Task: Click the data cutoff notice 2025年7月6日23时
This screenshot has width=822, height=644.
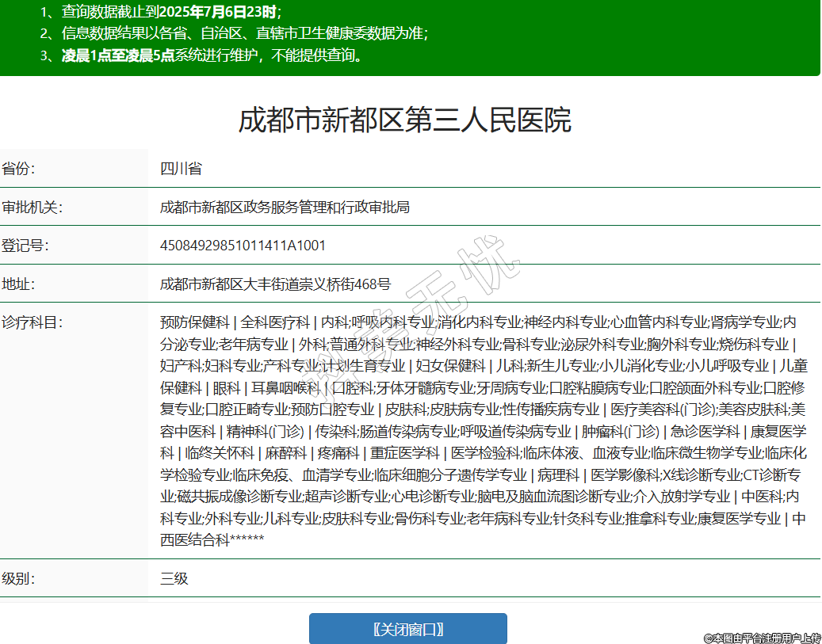Action: click(220, 12)
